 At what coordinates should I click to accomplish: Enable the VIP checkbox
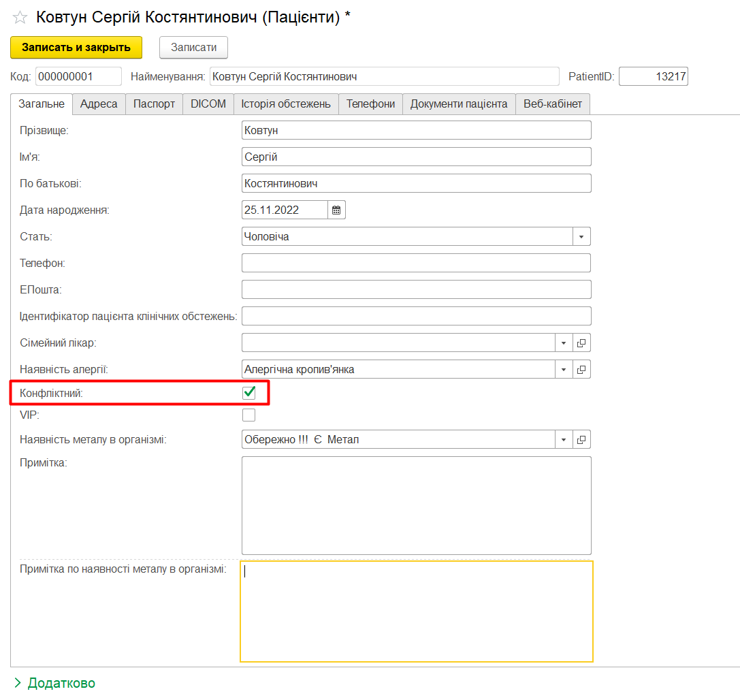coord(249,415)
